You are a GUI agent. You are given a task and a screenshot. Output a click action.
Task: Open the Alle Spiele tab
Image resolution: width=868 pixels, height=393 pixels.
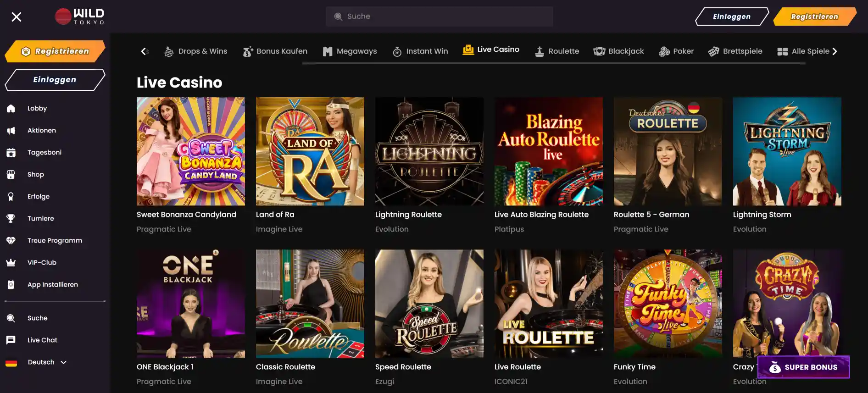(x=803, y=51)
